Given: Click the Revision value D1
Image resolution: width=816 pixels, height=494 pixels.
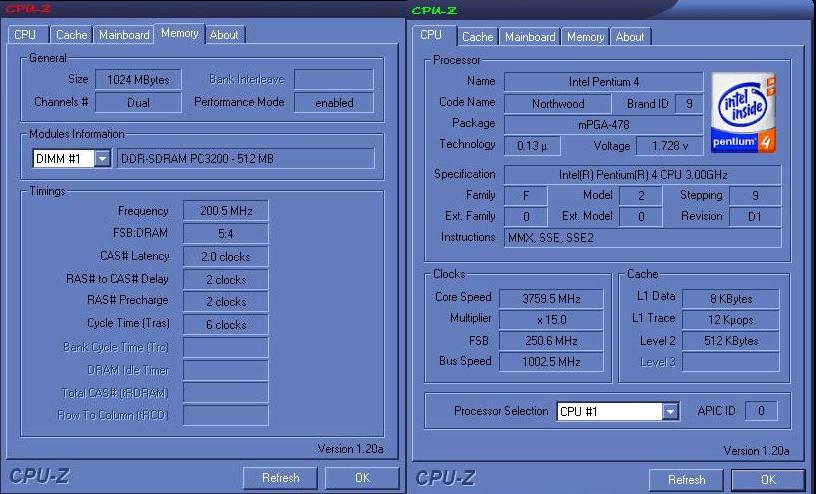Looking at the screenshot, I should pyautogui.click(x=755, y=217).
